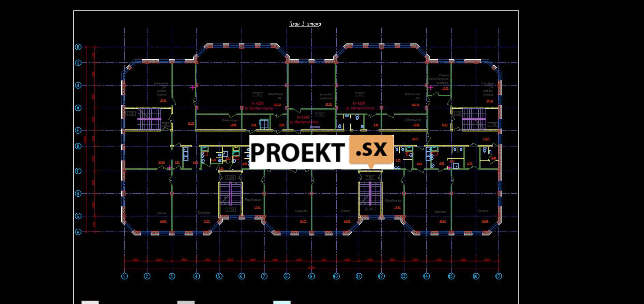The height and width of the screenshot is (304, 644).
Task: Click the upper-right staircase near axis 16
Action: click(x=474, y=119)
